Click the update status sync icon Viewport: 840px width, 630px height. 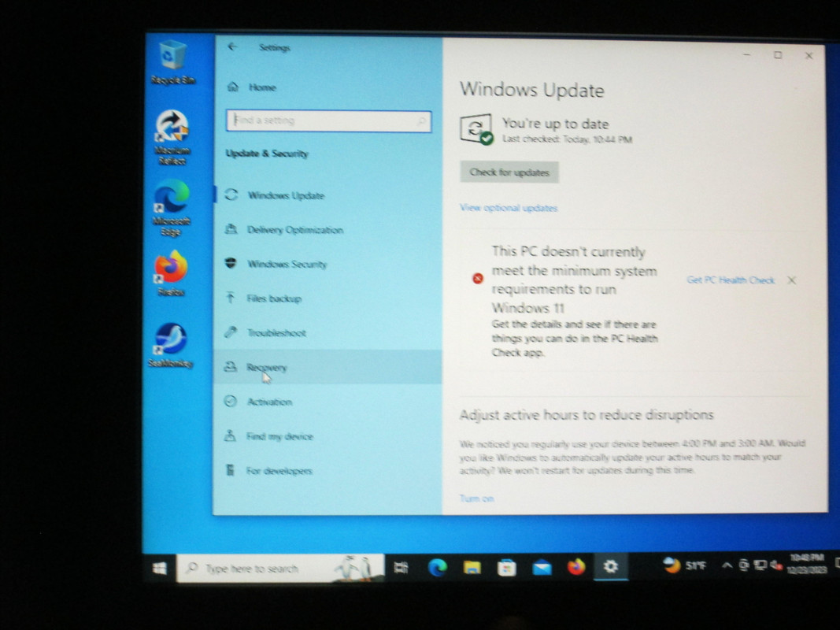pyautogui.click(x=476, y=129)
